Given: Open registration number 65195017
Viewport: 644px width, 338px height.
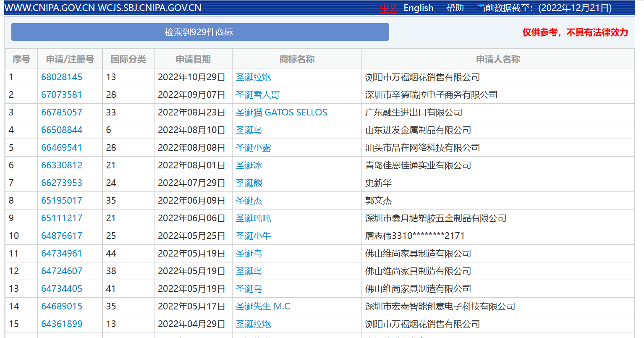Looking at the screenshot, I should click(x=62, y=201).
